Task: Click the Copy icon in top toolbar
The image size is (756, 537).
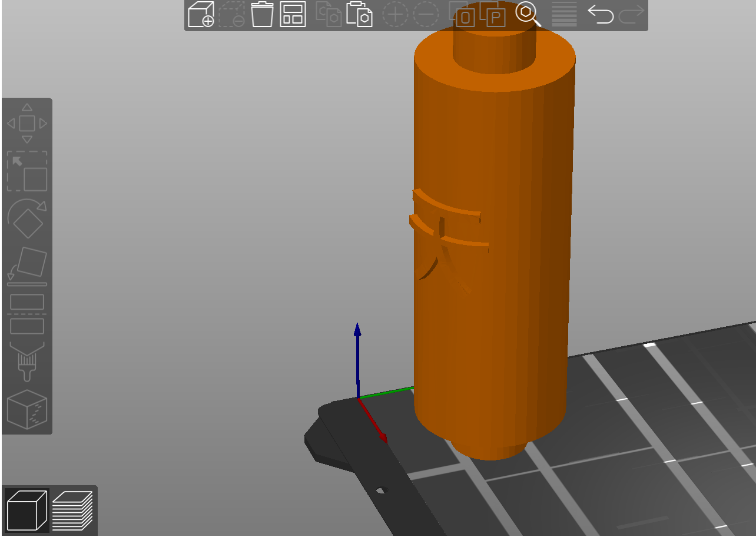Action: click(329, 14)
